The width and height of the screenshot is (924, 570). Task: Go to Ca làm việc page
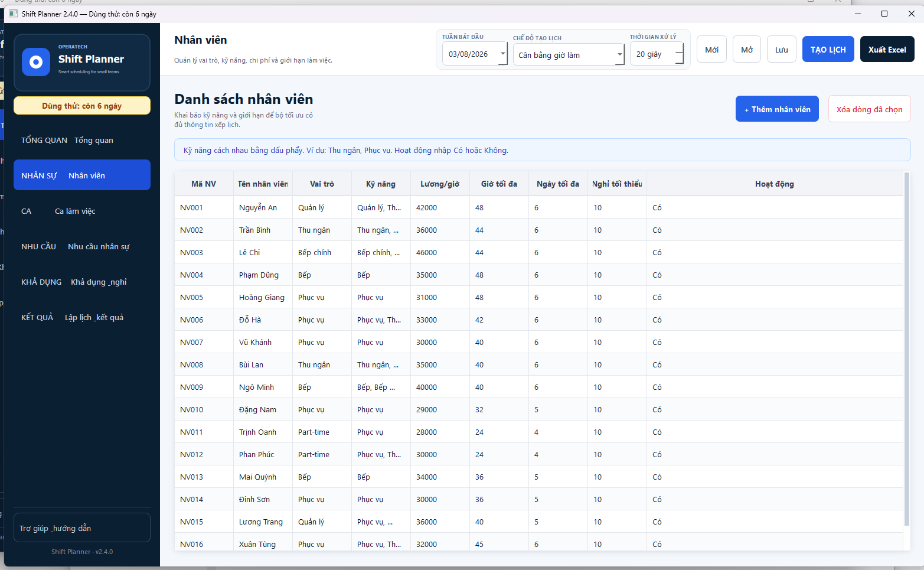click(x=82, y=211)
